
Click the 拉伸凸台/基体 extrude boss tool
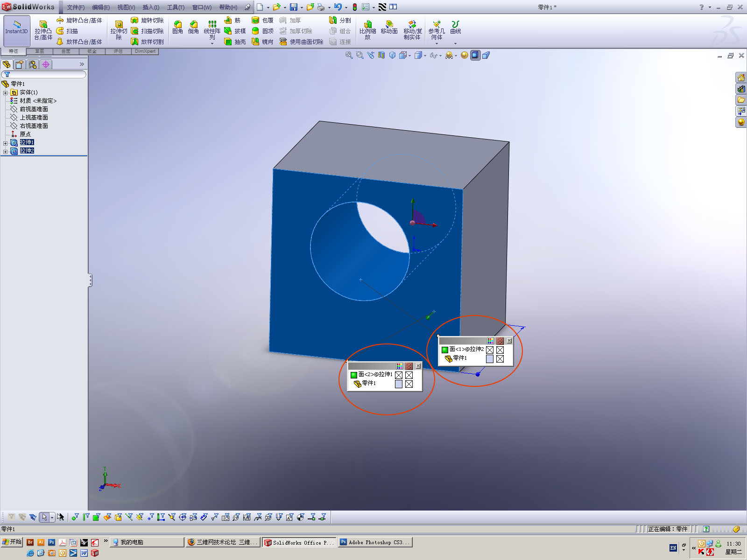pos(43,31)
